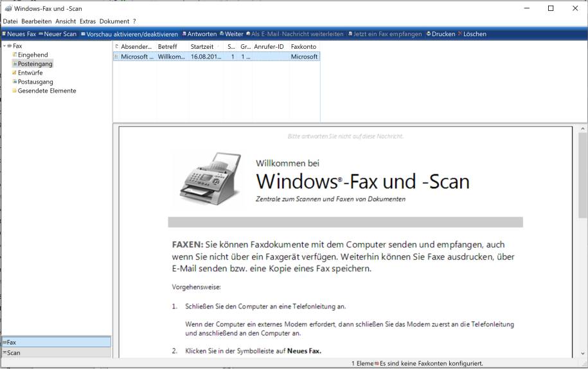Select the Entwürfe folder
This screenshot has width=588, height=369.
[30, 73]
